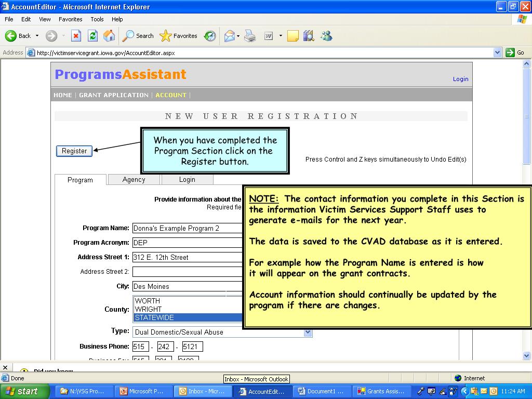This screenshot has height=399, width=532.
Task: Click the grayed Forward arrow icon
Action: [51, 36]
